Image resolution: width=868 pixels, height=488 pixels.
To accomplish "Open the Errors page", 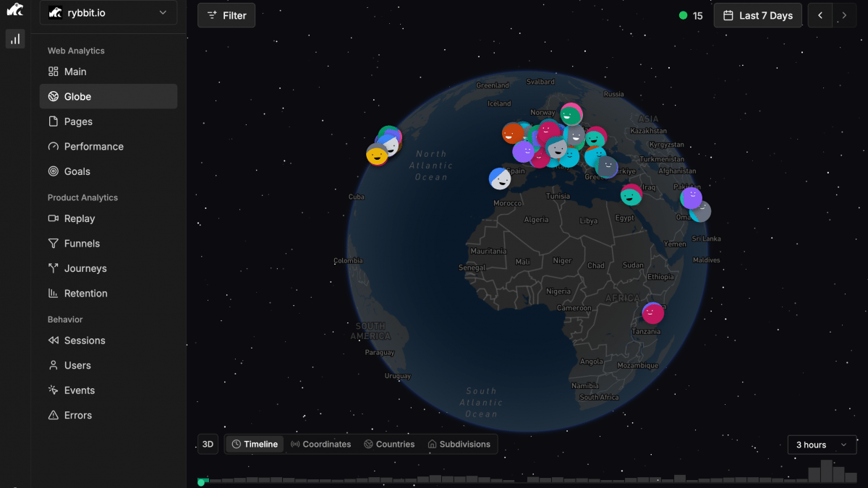I will [78, 415].
